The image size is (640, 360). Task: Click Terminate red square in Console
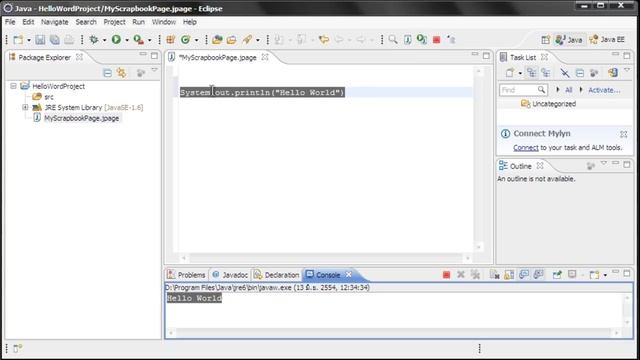click(446, 275)
